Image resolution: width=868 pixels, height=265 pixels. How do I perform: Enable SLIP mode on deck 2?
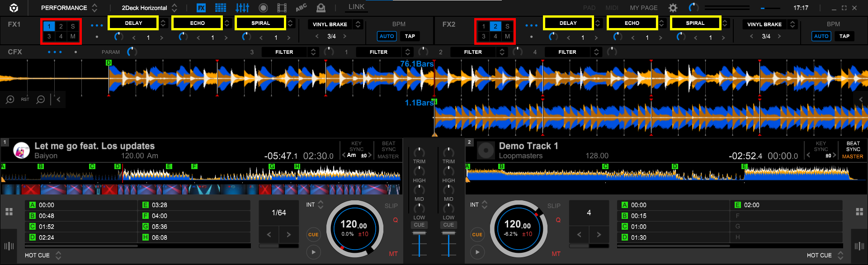[x=554, y=206]
